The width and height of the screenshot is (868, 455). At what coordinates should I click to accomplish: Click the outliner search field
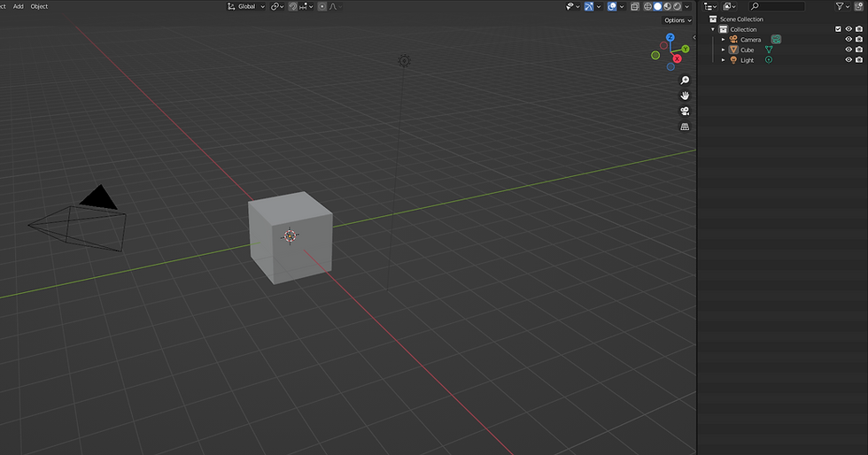point(778,7)
